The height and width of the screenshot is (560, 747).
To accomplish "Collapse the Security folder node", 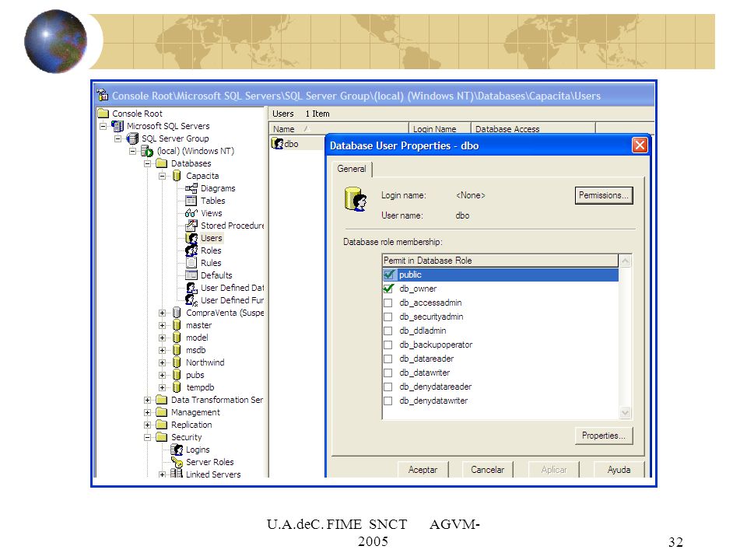I will tap(147, 437).
